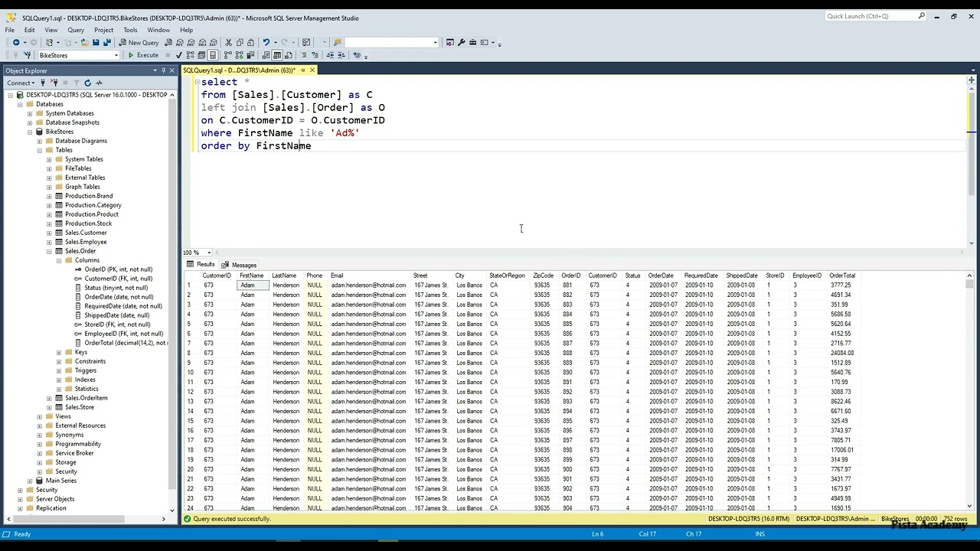Click the New Query toolbar button

139,42
